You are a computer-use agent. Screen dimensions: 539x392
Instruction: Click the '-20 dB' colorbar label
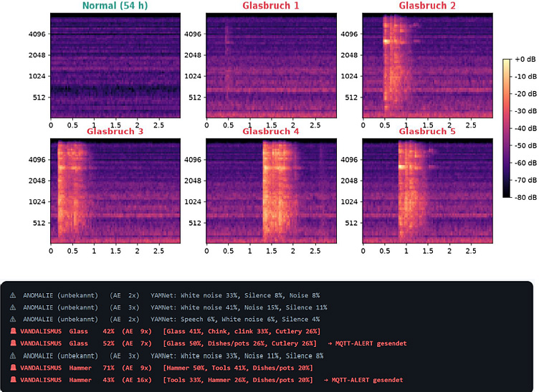(525, 93)
